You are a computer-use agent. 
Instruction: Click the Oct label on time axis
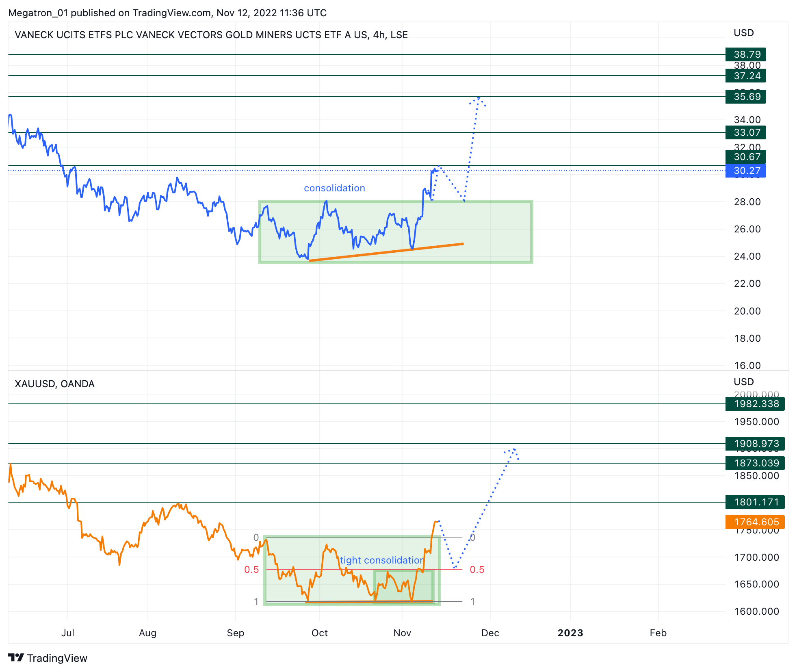320,633
